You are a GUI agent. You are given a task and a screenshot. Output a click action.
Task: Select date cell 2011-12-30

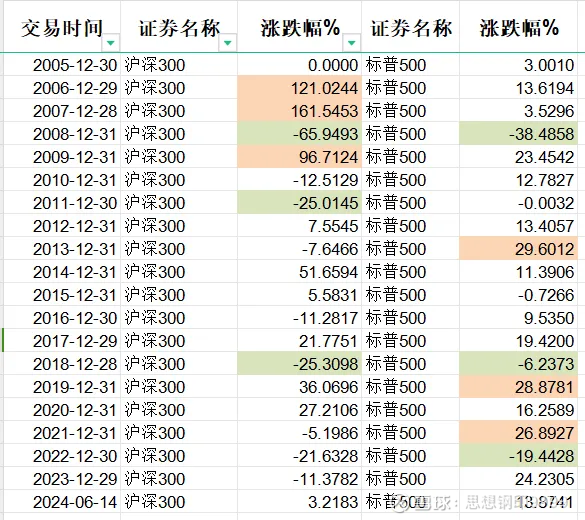(62, 203)
